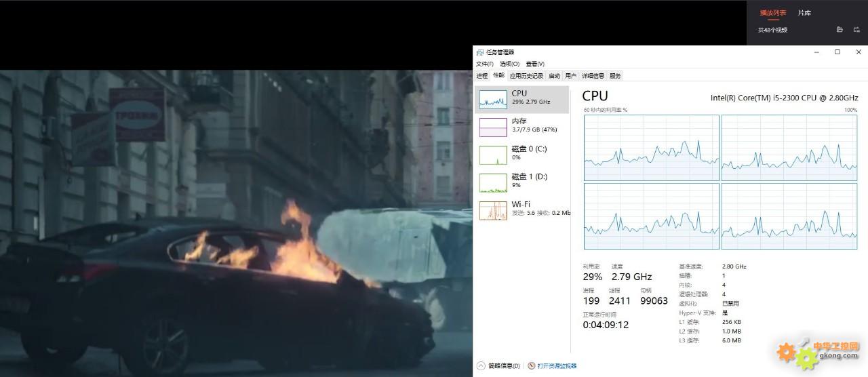Collapse details via 简略信息(D) button
Image resolution: width=868 pixels, height=377 pixels.
click(x=498, y=366)
